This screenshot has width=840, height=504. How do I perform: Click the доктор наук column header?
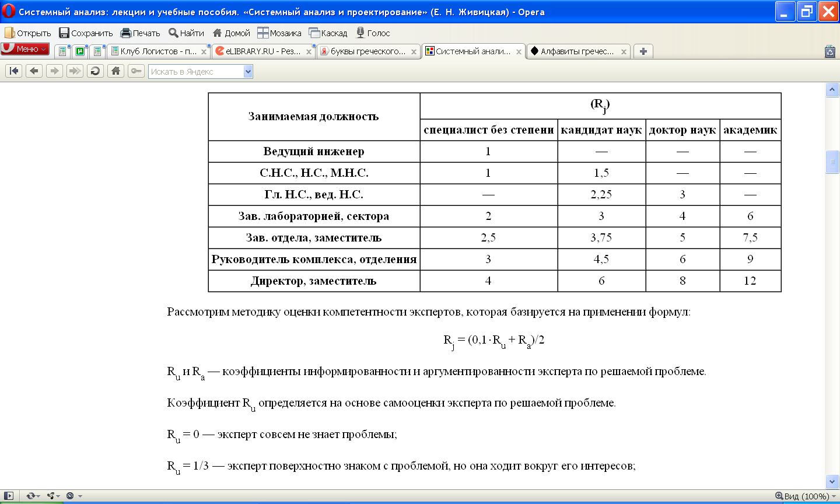(x=682, y=130)
